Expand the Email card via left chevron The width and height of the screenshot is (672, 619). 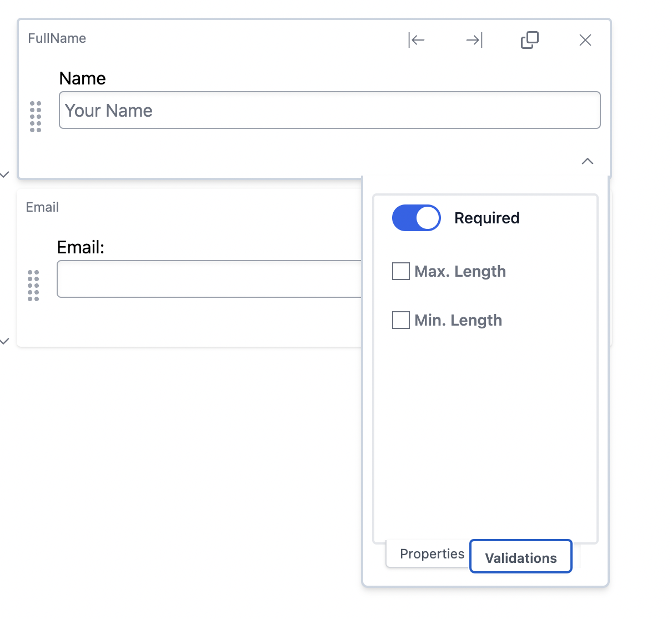click(4, 341)
